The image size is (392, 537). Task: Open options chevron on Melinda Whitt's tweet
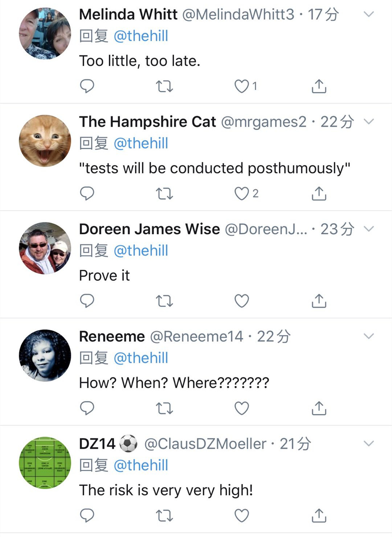pos(368,15)
